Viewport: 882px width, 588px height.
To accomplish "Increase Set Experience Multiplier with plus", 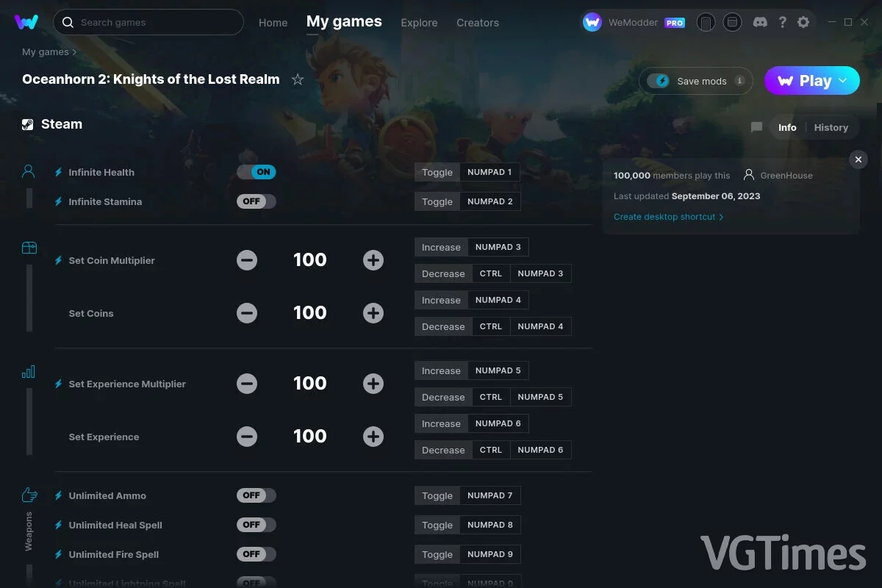I will pos(373,384).
